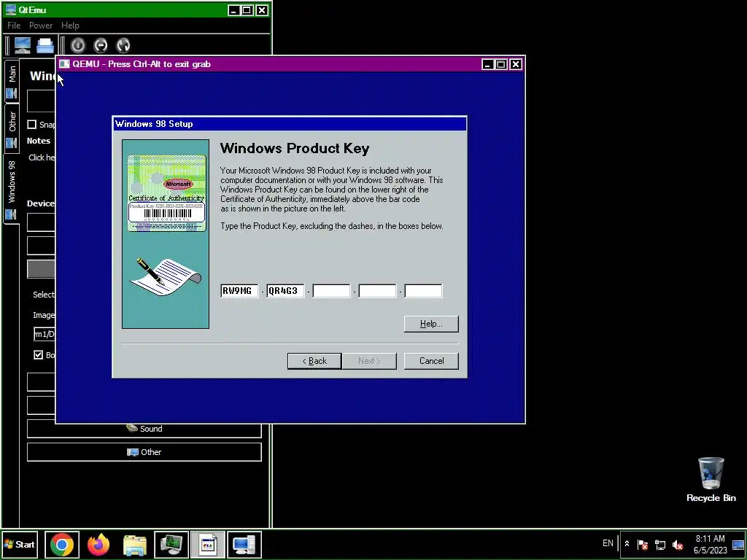Minimize the QEMU window

click(x=487, y=64)
